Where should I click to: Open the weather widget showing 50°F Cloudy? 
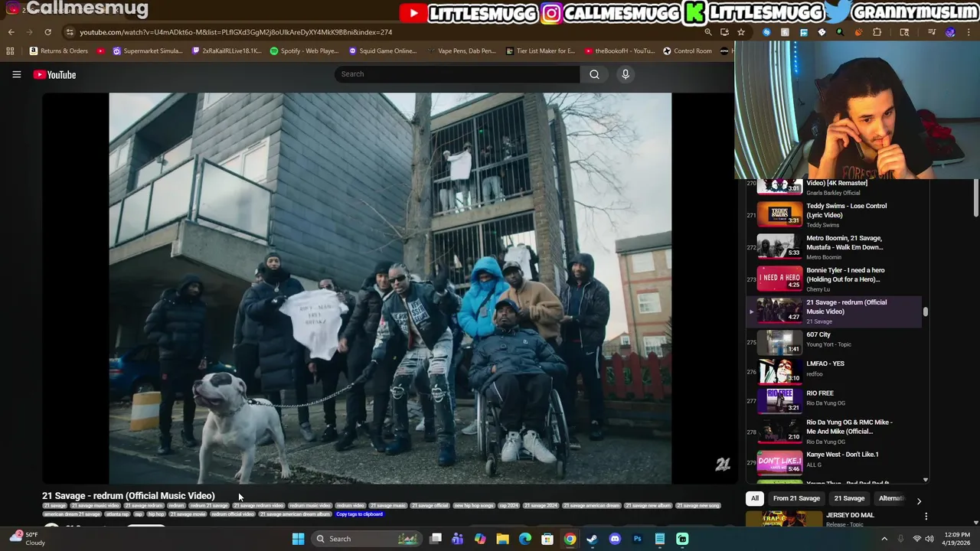point(27,539)
